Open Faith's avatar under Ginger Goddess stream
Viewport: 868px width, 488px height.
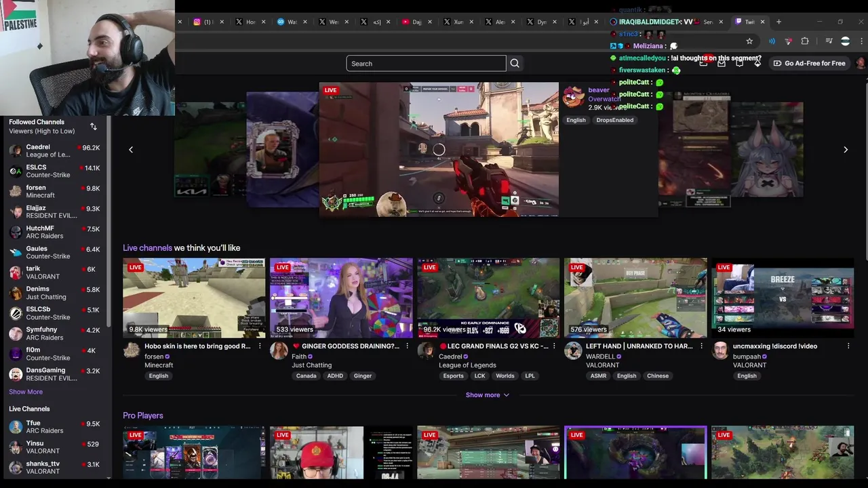click(279, 350)
